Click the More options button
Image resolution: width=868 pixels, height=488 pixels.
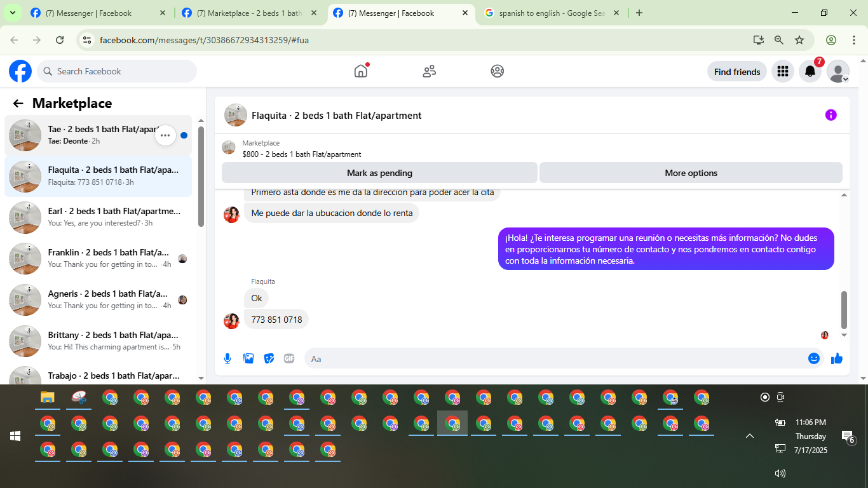click(691, 173)
